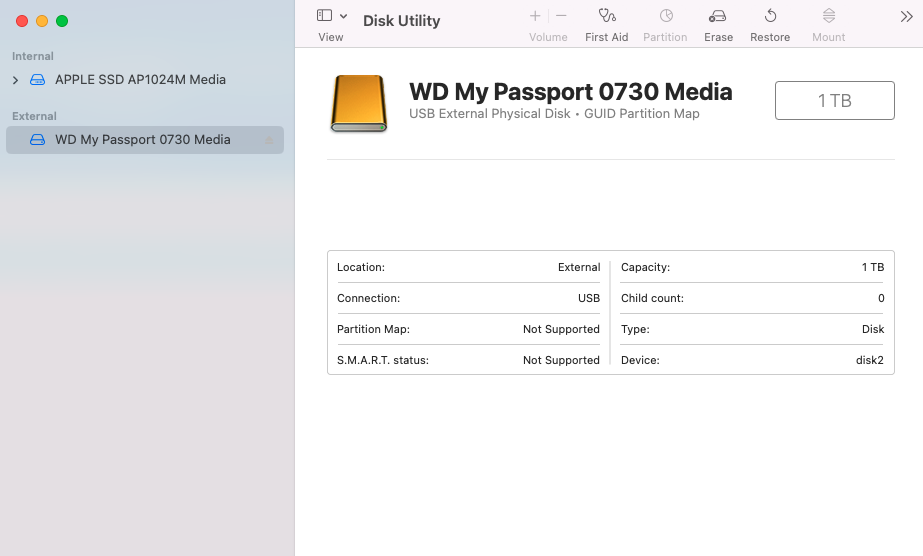Click the S.M.A.R.T. status Not Supported value
923x556 pixels.
[561, 360]
